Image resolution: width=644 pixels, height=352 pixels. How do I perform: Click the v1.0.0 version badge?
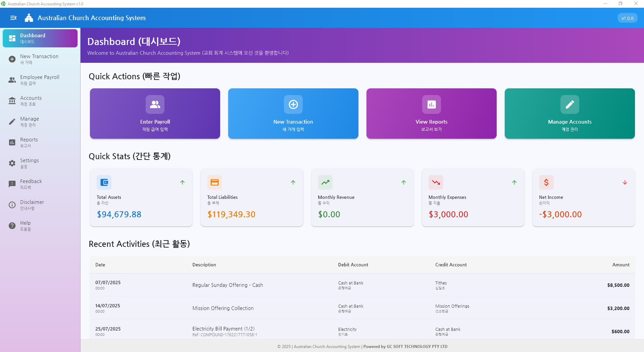point(627,18)
